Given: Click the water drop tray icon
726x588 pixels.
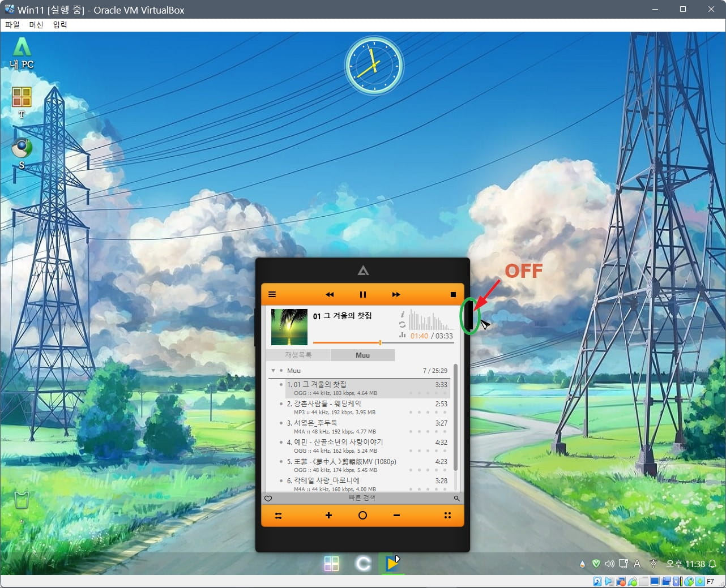Looking at the screenshot, I should [x=582, y=564].
